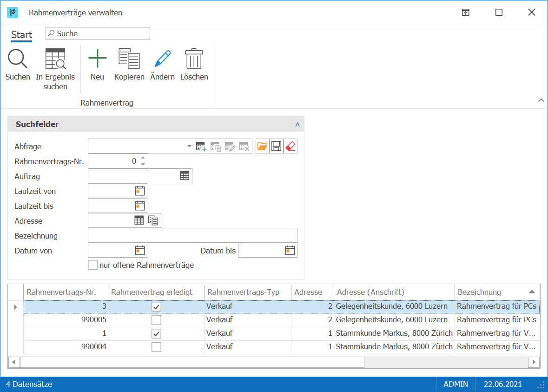Uncheck erledigt for Rahmenvertrag 3
This screenshot has height=392, width=548.
[x=156, y=307]
